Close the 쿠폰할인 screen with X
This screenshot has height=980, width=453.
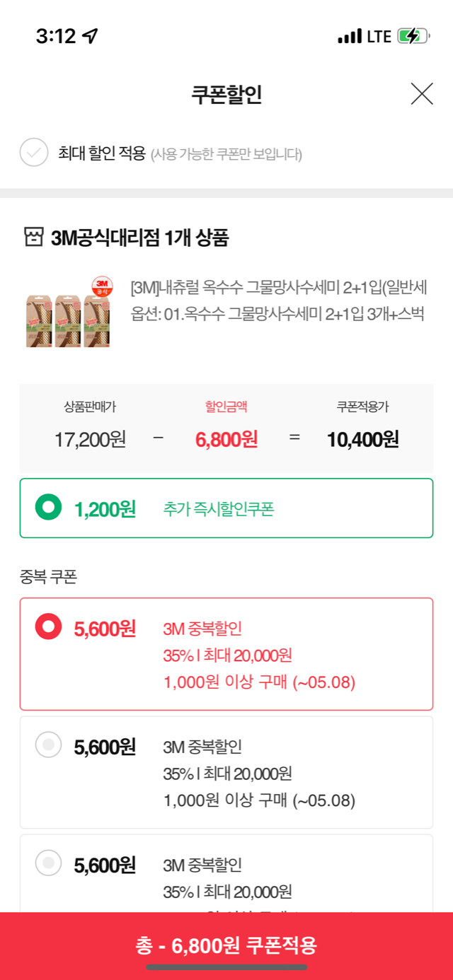tap(422, 93)
